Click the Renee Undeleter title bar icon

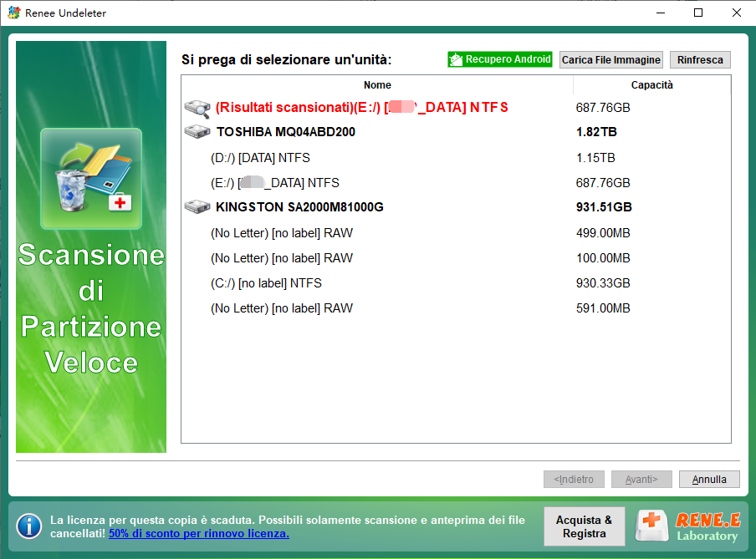pyautogui.click(x=14, y=13)
